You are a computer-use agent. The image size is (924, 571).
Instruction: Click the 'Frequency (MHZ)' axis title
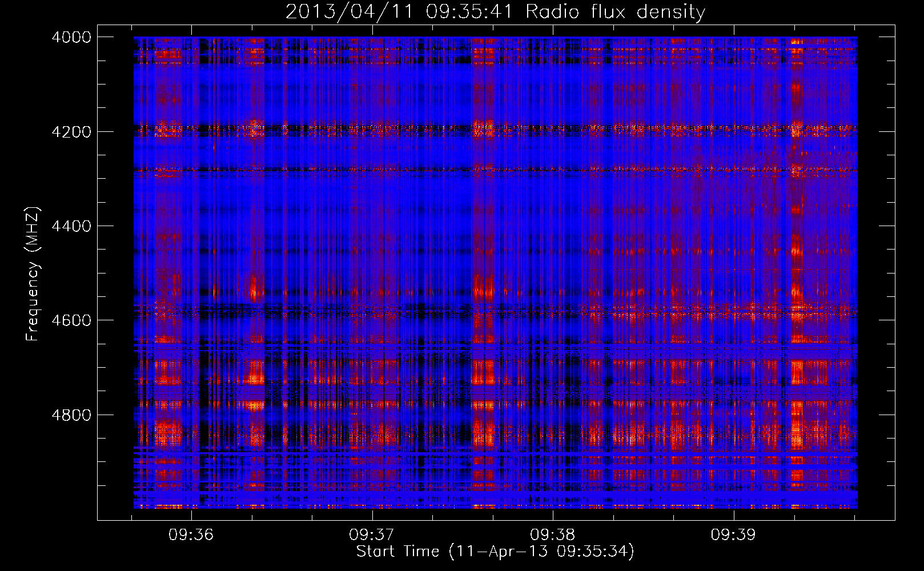point(33,274)
